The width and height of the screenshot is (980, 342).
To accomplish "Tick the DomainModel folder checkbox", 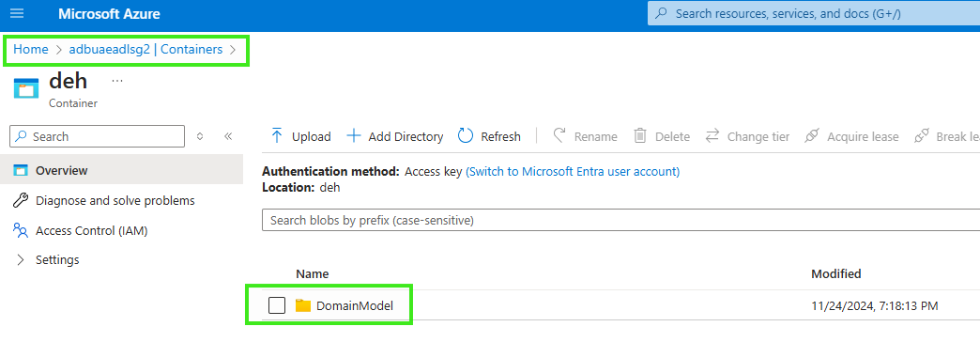I will tap(277, 305).
